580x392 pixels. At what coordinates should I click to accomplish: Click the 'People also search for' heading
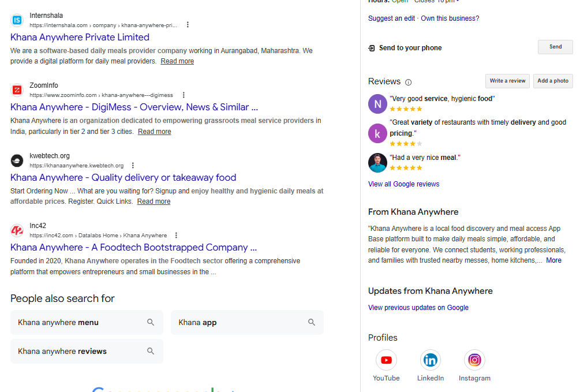pyautogui.click(x=62, y=298)
